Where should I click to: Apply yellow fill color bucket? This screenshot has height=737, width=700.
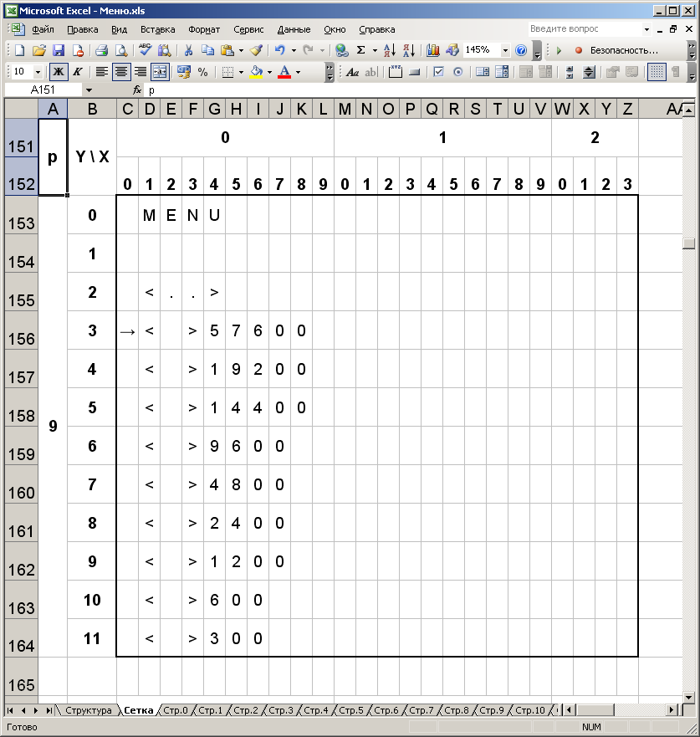coord(257,72)
